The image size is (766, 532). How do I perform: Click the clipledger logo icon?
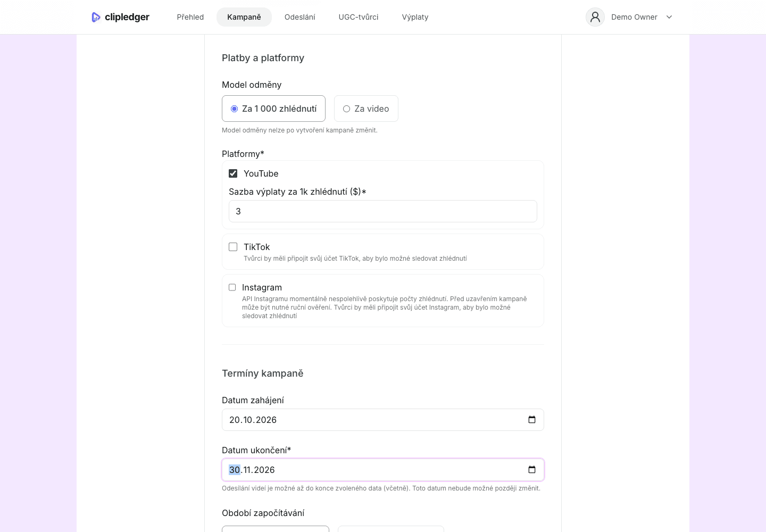[x=96, y=17]
